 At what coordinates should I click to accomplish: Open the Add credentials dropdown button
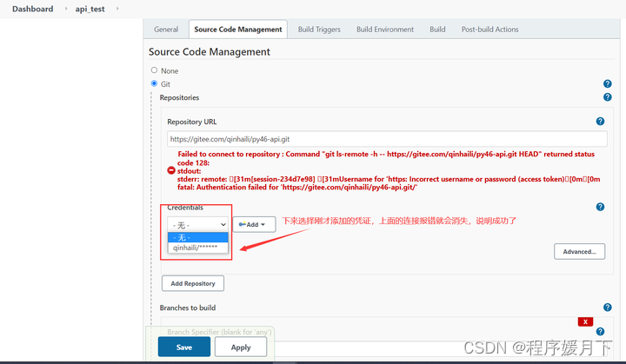click(x=254, y=224)
